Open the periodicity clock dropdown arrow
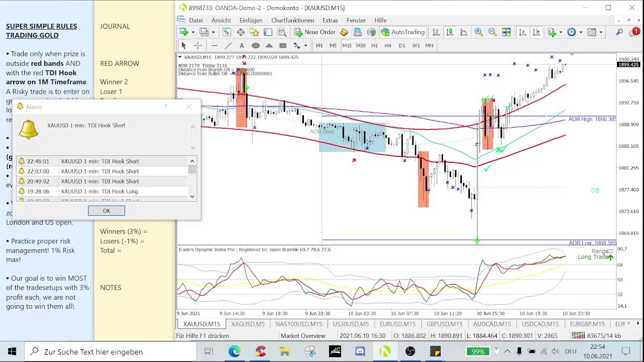 581,32
